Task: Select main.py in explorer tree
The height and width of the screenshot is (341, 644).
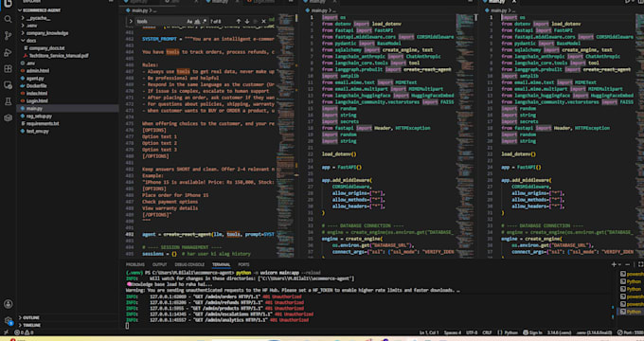Action: [x=68, y=109]
